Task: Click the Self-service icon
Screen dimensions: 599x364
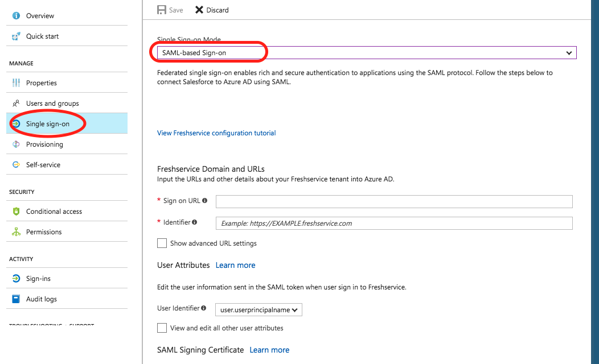Action: click(16, 165)
